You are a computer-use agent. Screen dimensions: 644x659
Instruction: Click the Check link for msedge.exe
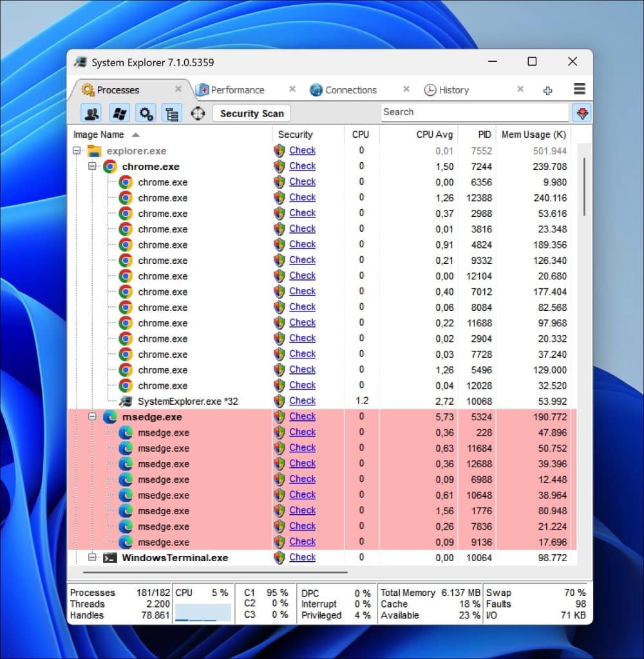pyautogui.click(x=303, y=416)
